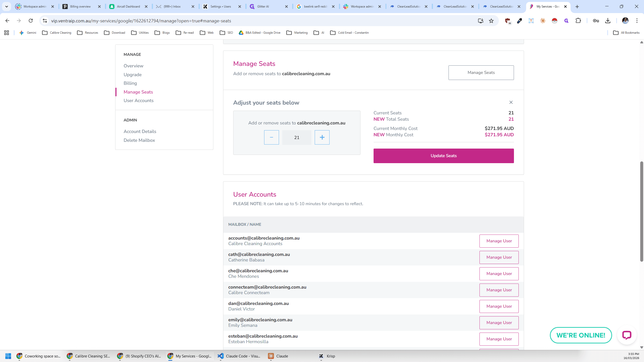Image resolution: width=644 pixels, height=362 pixels.
Task: Open the browser Downloads icon
Action: pos(608,21)
